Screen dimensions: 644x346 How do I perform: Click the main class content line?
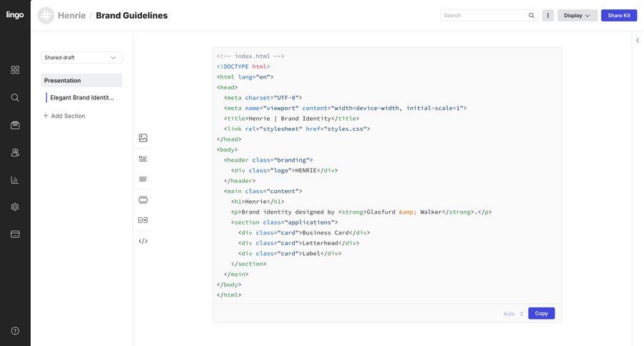(x=263, y=192)
